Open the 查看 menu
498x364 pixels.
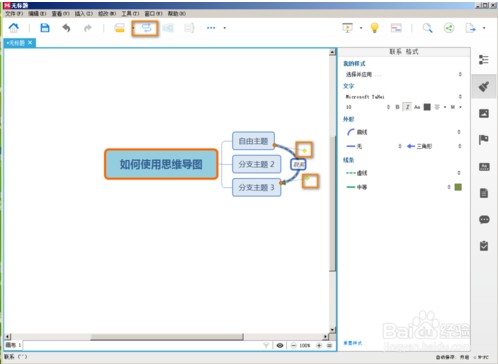(60, 14)
